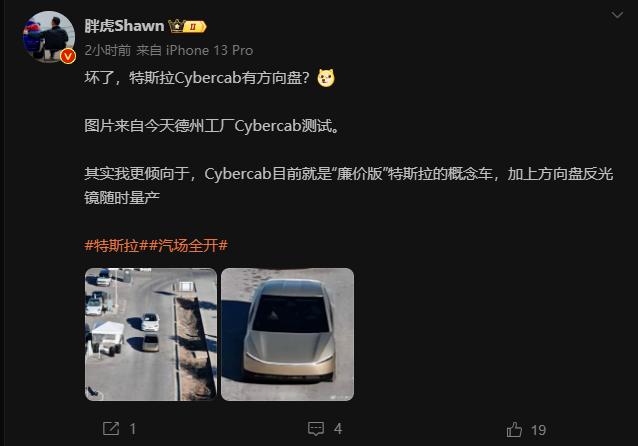Viewport: 638px width, 446px height.
Task: Click the orange verified V badge
Action: [x=68, y=56]
